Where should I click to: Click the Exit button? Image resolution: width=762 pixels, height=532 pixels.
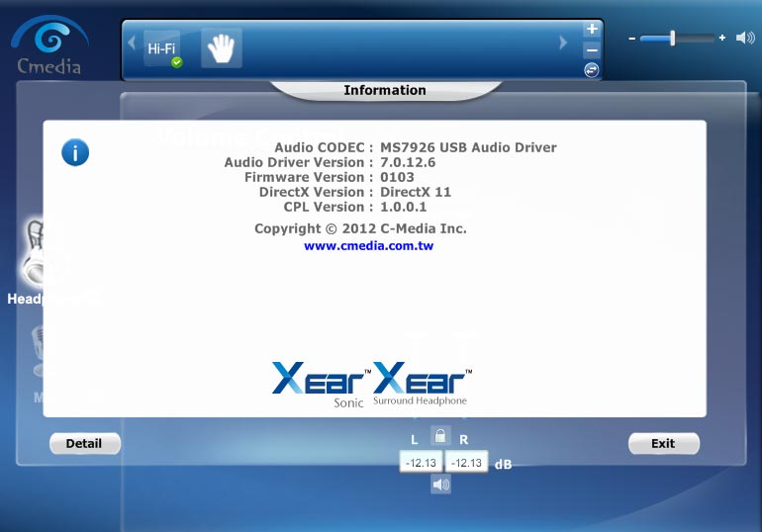[x=664, y=443]
